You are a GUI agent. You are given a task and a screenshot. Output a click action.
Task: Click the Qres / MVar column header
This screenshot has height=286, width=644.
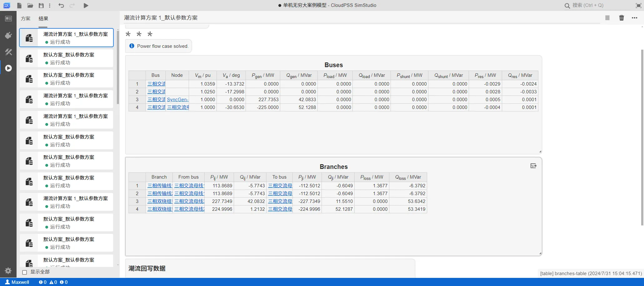(520, 75)
